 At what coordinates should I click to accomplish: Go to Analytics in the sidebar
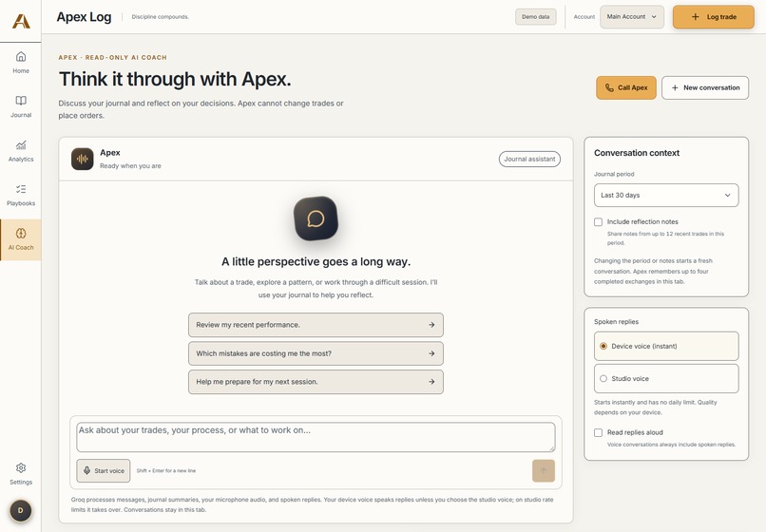tap(21, 150)
